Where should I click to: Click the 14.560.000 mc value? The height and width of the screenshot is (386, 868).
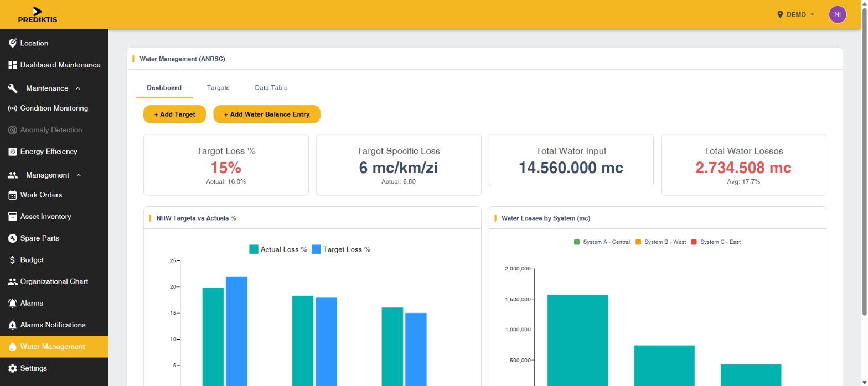click(571, 168)
